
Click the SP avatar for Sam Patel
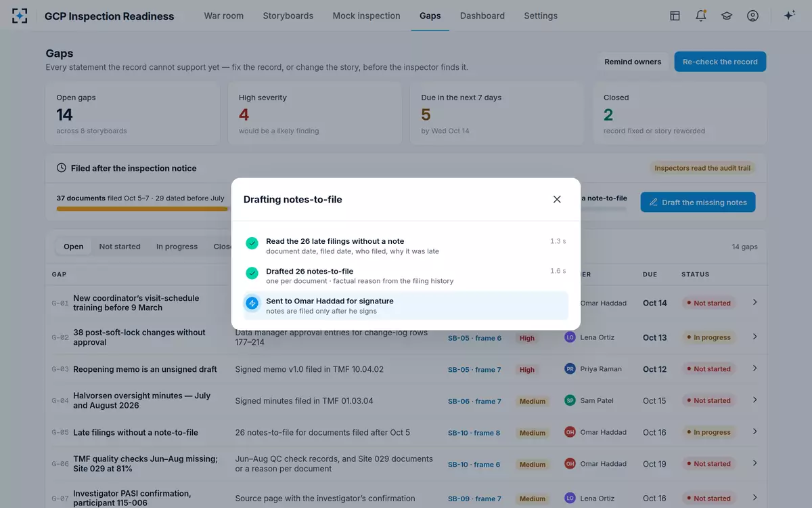[x=570, y=400]
